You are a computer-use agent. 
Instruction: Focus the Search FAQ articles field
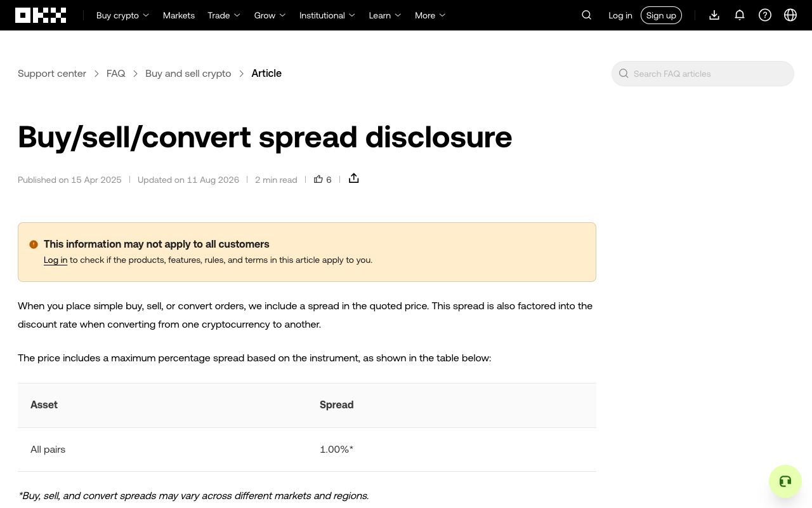pyautogui.click(x=703, y=74)
